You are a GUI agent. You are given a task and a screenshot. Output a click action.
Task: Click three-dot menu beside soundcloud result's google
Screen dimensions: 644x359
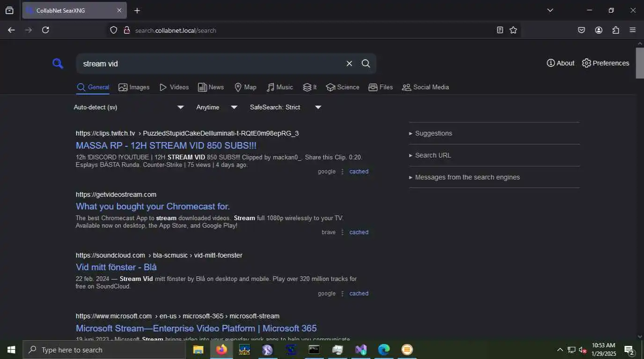coord(342,294)
